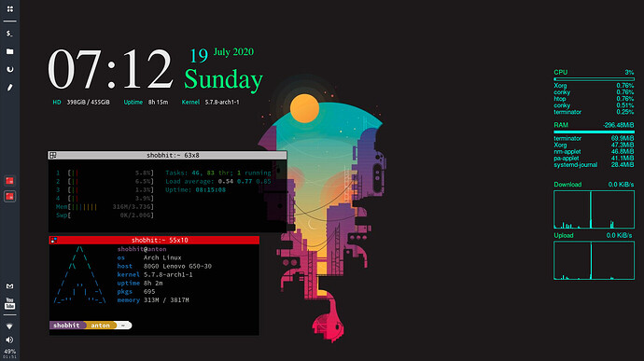Click htop CPU 4 bar showing 3.9%
This screenshot has width=644, height=361.
[105, 199]
